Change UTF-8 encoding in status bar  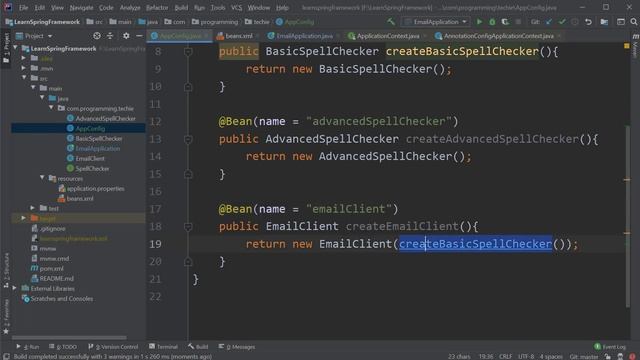point(526,356)
